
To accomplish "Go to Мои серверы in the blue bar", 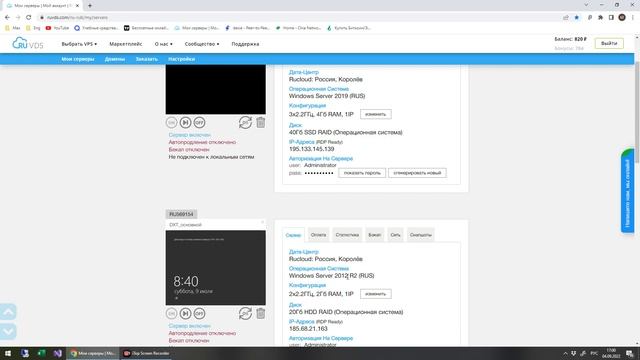I will pos(78,59).
